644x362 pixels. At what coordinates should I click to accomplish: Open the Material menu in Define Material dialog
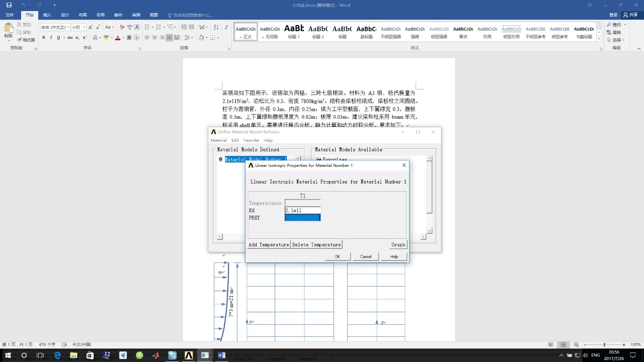click(x=218, y=140)
